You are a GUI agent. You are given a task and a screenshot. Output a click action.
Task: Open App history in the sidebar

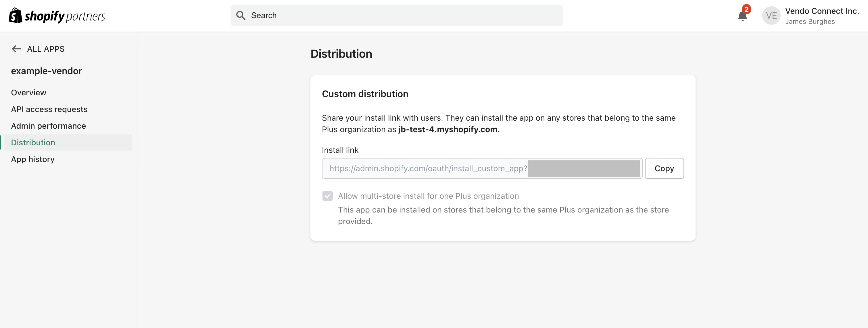tap(33, 159)
